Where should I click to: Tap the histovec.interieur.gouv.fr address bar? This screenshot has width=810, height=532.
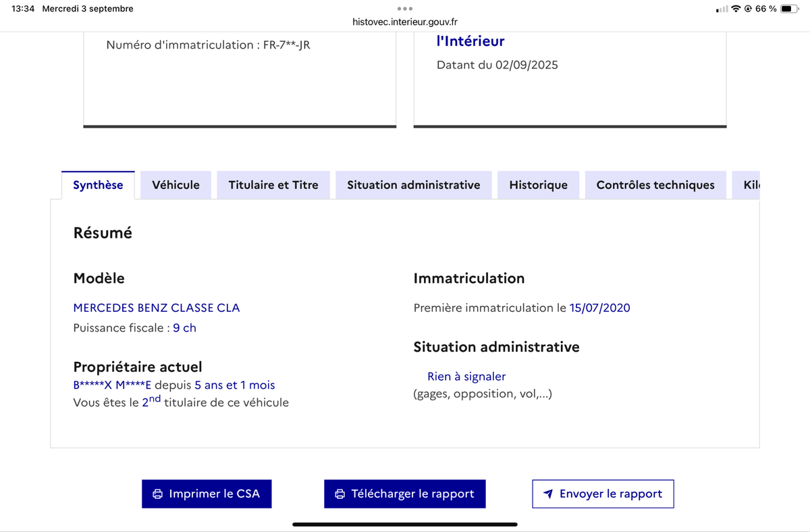tap(405, 22)
